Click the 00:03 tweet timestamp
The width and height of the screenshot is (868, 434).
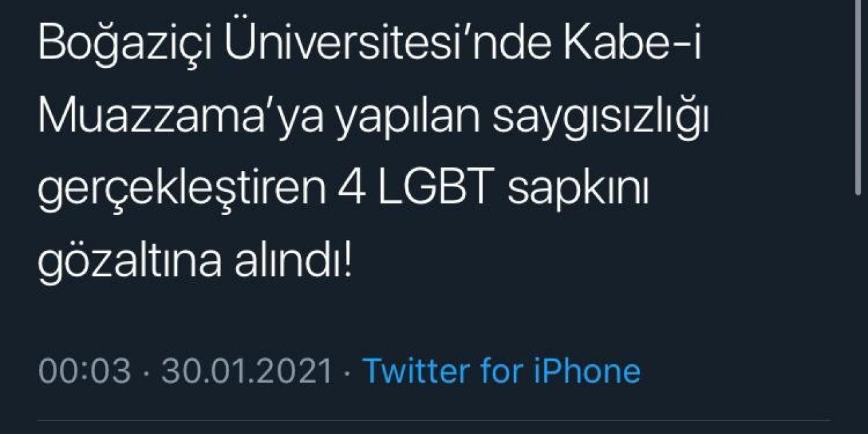(84, 372)
